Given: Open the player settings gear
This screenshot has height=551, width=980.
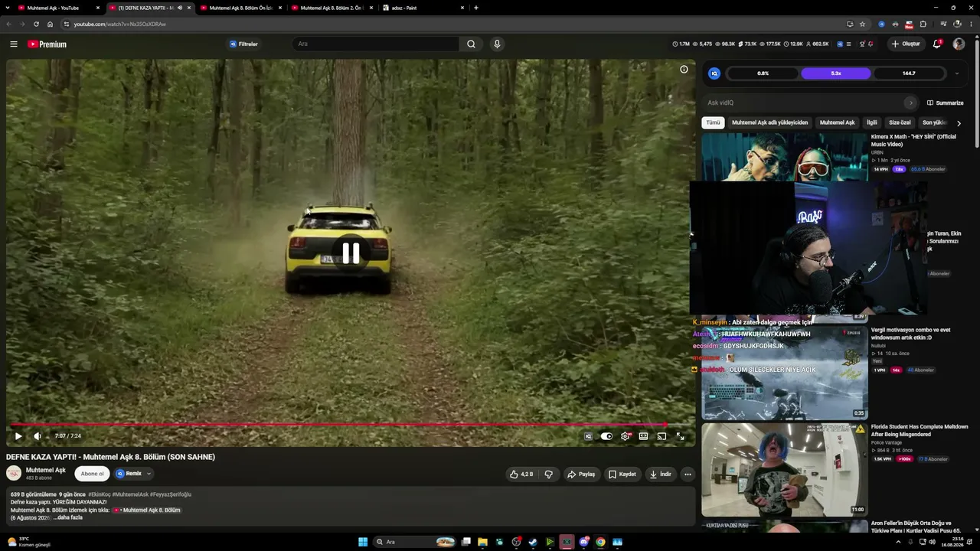Looking at the screenshot, I should click(x=625, y=436).
